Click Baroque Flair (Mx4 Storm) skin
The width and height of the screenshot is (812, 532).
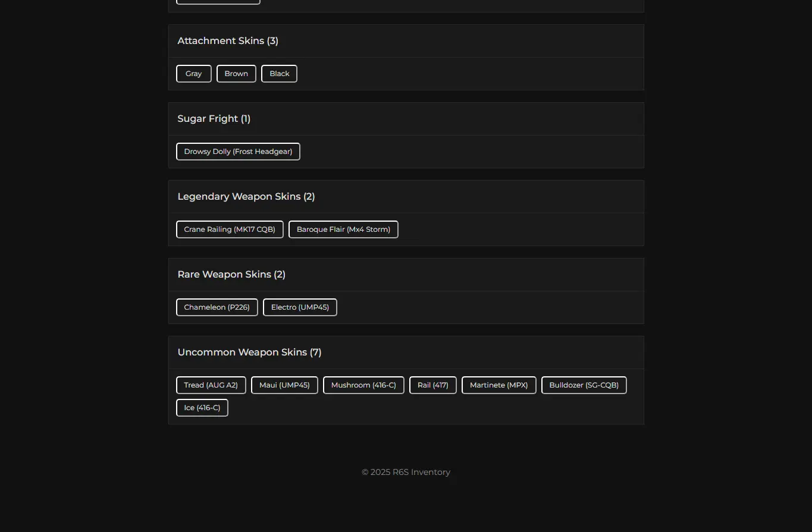click(x=343, y=229)
